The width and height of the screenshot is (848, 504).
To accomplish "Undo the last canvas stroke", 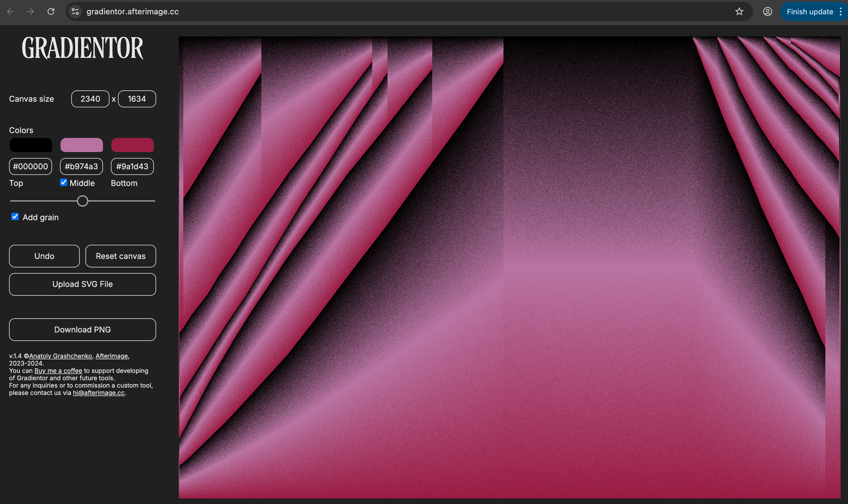I will [44, 256].
